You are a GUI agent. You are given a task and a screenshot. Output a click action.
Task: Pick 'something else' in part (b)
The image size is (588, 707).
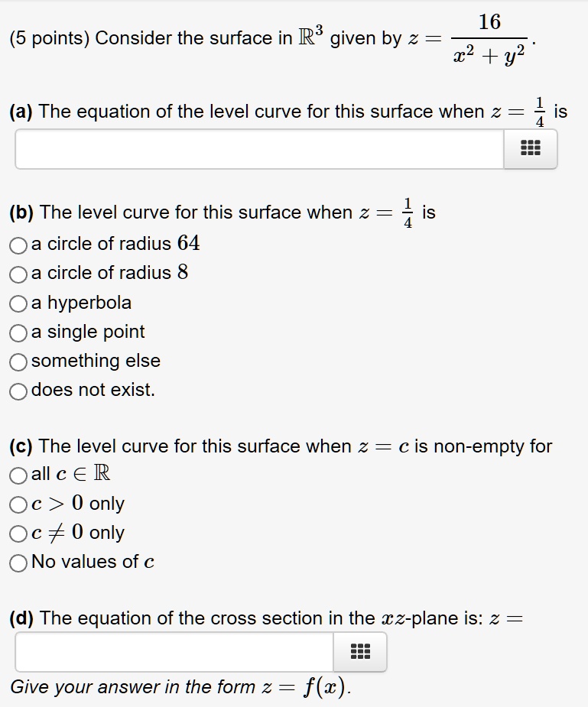click(x=19, y=361)
